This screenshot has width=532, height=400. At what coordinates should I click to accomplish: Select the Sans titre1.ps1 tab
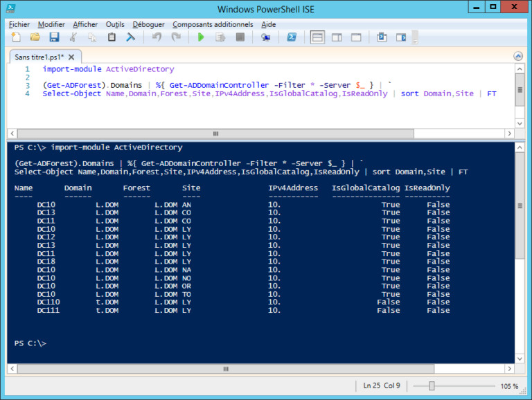click(x=39, y=57)
